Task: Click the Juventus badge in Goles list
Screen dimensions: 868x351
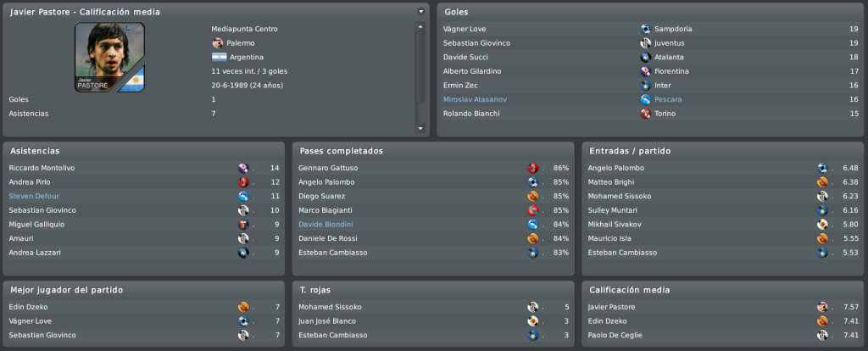Action: (x=645, y=42)
